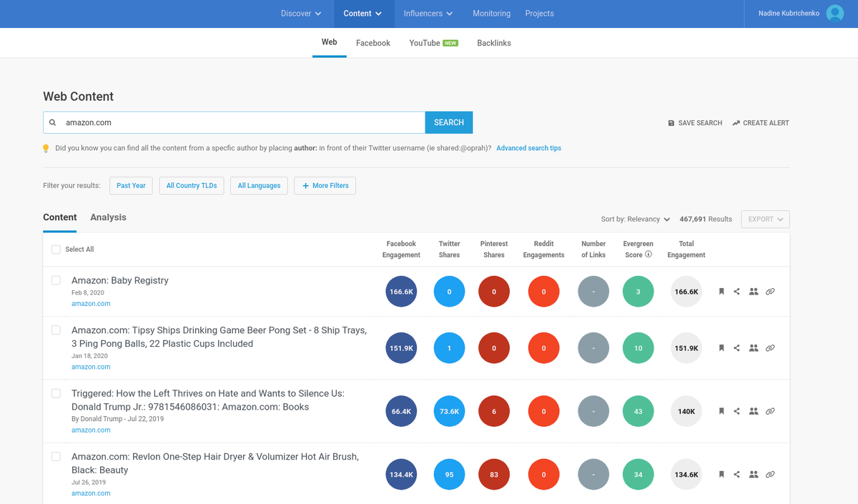Change Sort by: Relevancy dropdown
The image size is (858, 504).
636,219
